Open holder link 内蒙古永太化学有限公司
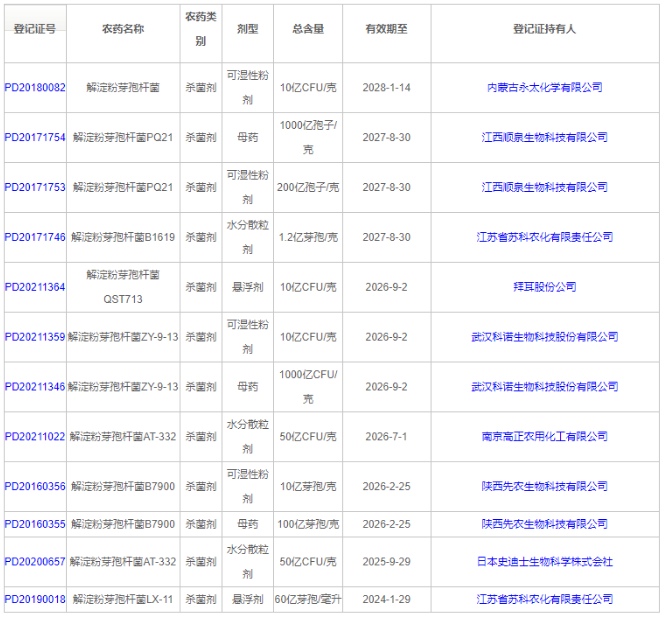 tap(545, 88)
